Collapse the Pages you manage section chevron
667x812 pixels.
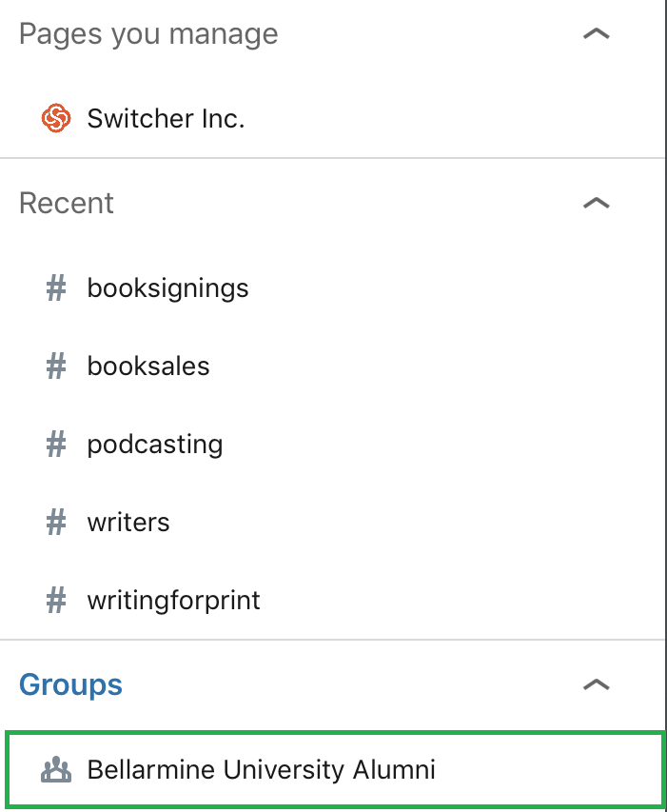coord(596,34)
